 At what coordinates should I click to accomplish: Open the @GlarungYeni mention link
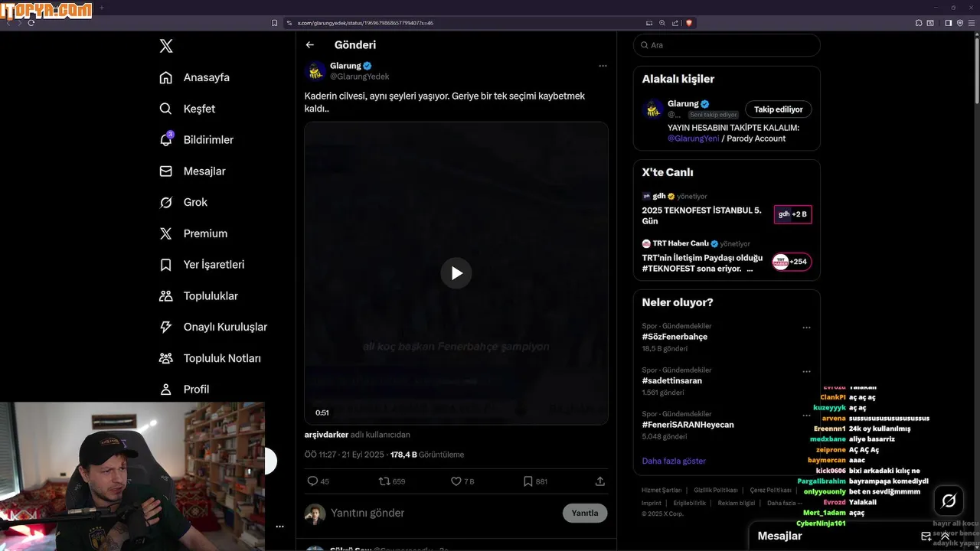(x=694, y=139)
